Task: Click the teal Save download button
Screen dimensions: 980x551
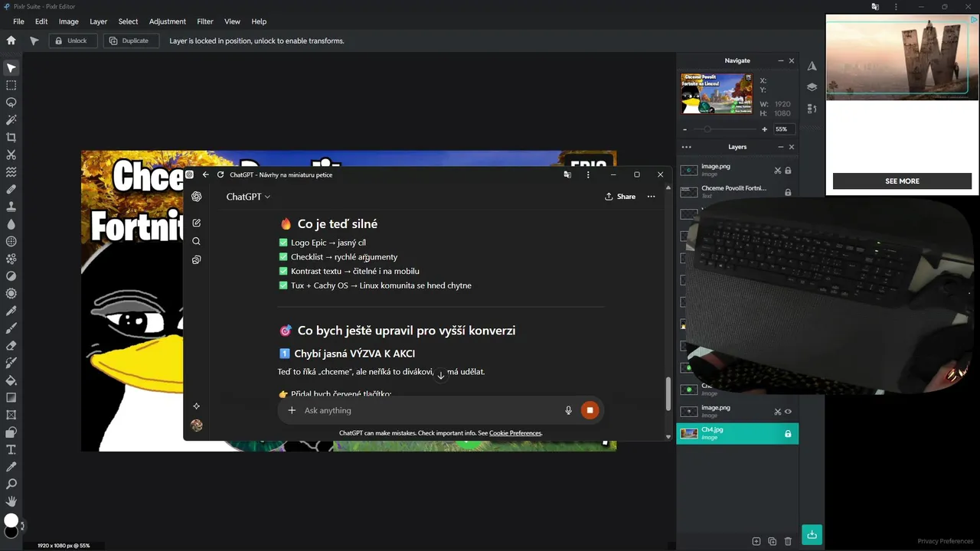Action: [x=812, y=534]
